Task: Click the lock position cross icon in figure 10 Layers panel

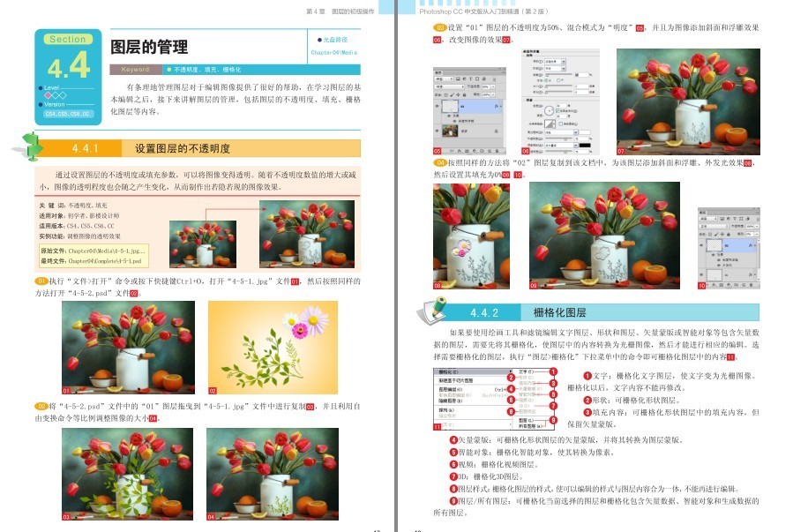Action: (722, 234)
